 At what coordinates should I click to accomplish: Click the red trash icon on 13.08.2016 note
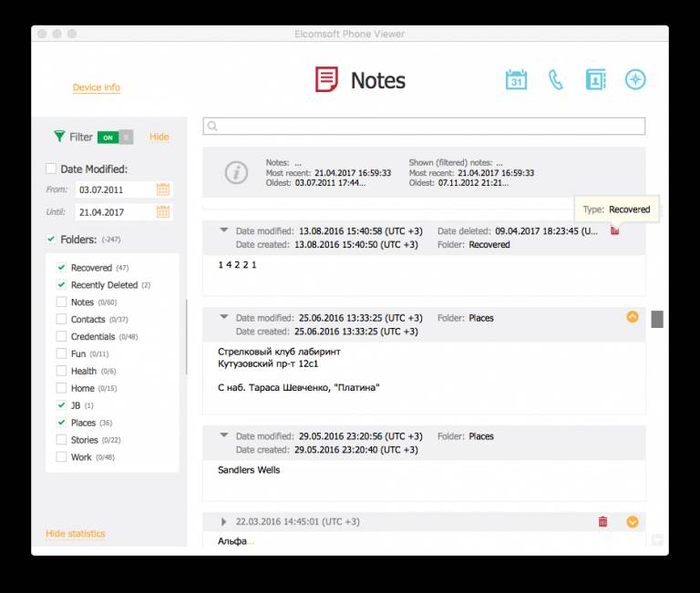click(614, 230)
